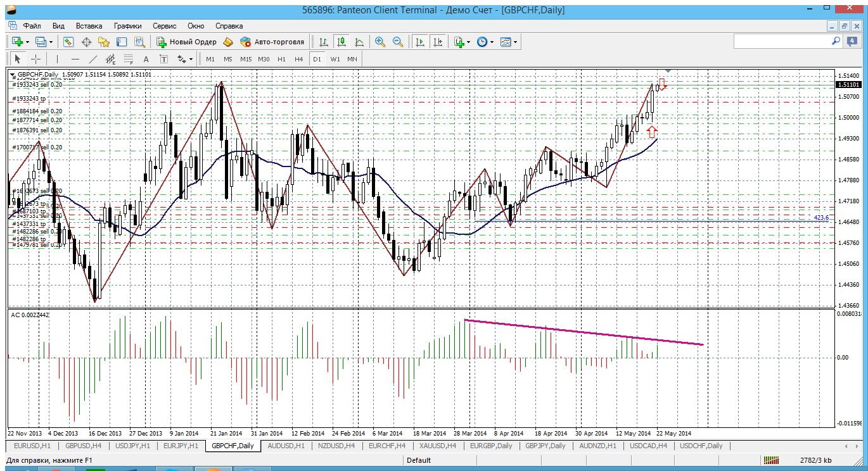Expand the Profiles dropdown arrow
The width and height of the screenshot is (868, 471).
coord(51,42)
